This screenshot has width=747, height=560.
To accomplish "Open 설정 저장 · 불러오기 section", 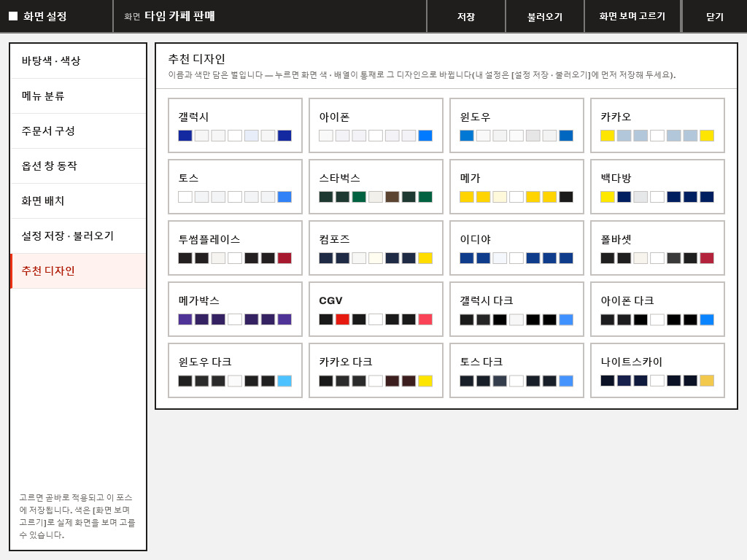I will point(78,236).
